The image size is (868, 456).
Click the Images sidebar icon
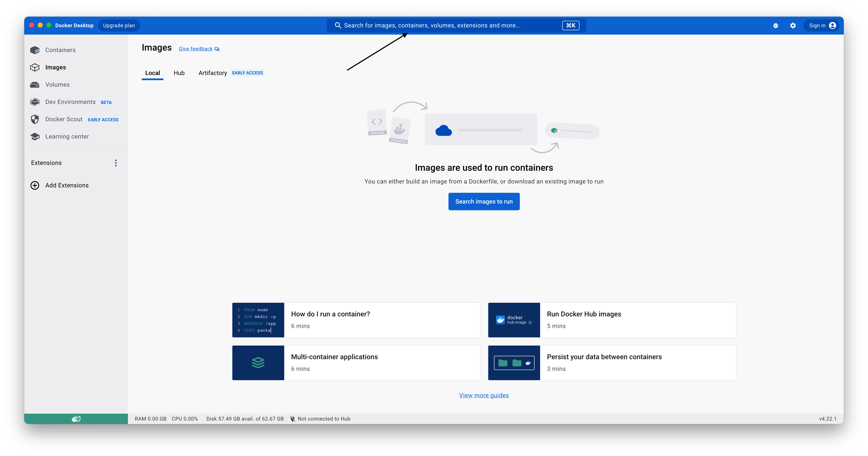(35, 67)
